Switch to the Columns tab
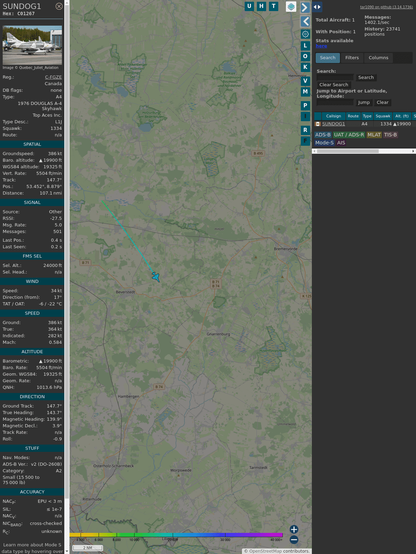Viewport: 416px width, 554px height. [x=378, y=58]
